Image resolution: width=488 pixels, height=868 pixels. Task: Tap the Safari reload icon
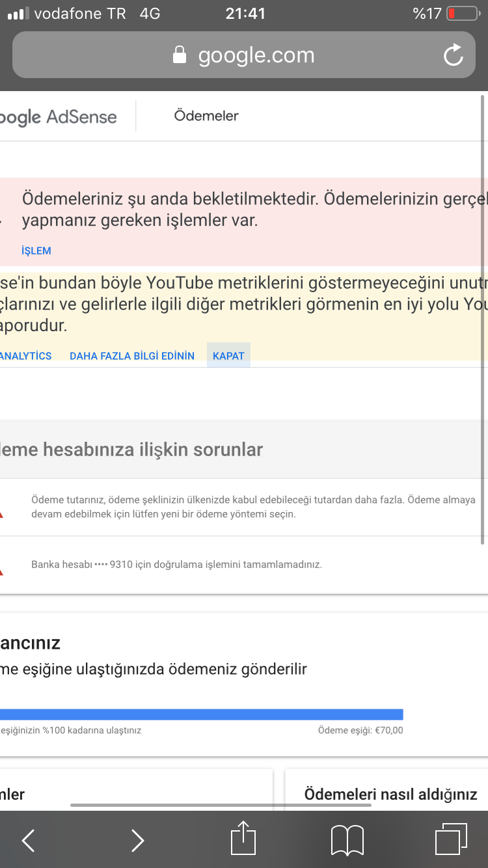[x=454, y=55]
